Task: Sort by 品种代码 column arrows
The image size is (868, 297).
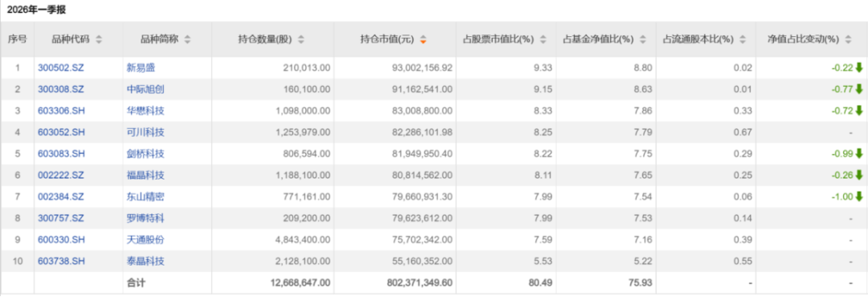Action: pos(99,39)
